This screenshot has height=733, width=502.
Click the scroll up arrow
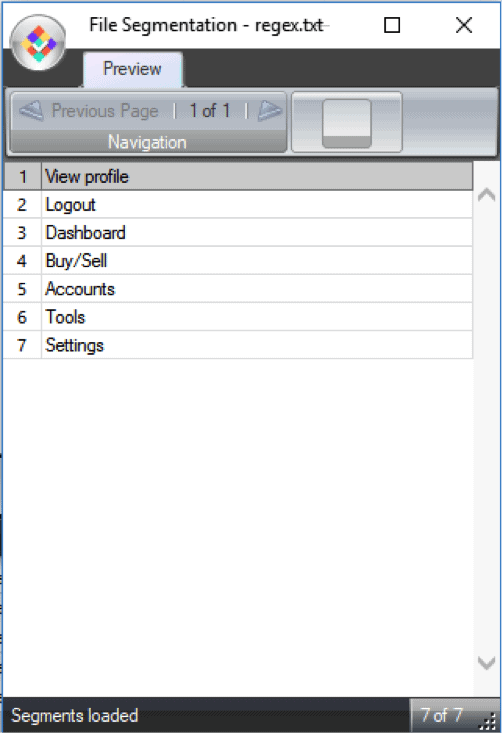click(x=486, y=194)
